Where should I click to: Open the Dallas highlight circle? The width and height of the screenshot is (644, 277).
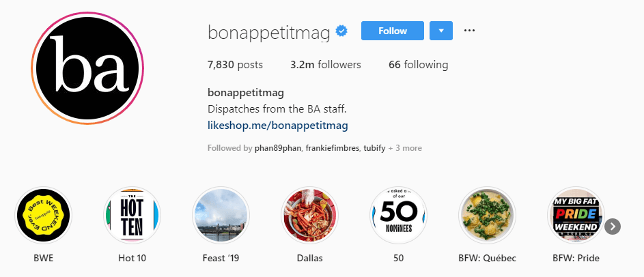point(310,216)
